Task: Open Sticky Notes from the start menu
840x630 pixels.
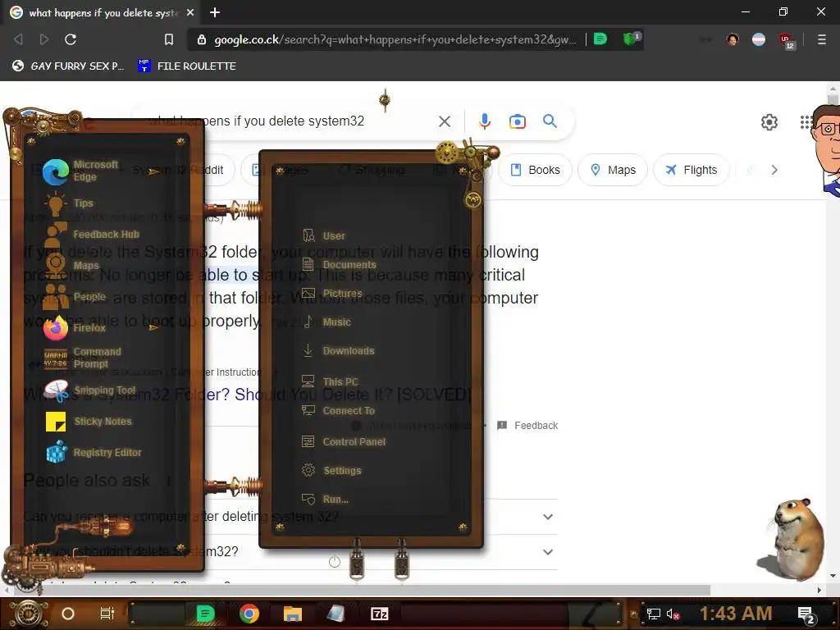Action: click(x=89, y=422)
